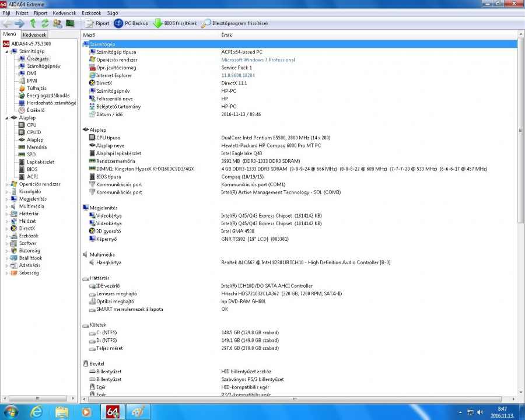
Task: Expand the Operációs rendszer tree node
Action: point(6,184)
